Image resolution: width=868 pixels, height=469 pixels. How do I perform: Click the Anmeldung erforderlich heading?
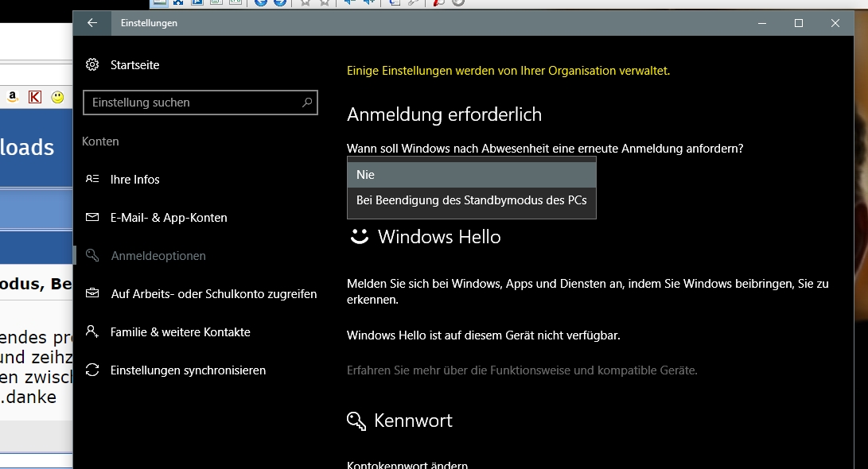pos(445,114)
